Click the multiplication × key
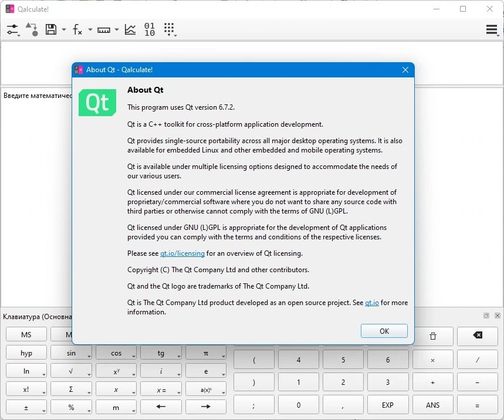The image size is (504, 420). click(432, 360)
